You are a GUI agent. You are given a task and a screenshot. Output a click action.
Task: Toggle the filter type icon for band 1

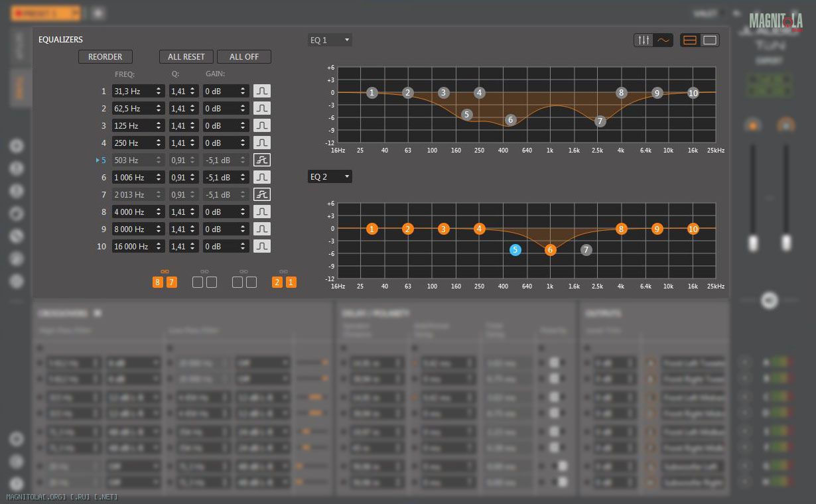262,91
